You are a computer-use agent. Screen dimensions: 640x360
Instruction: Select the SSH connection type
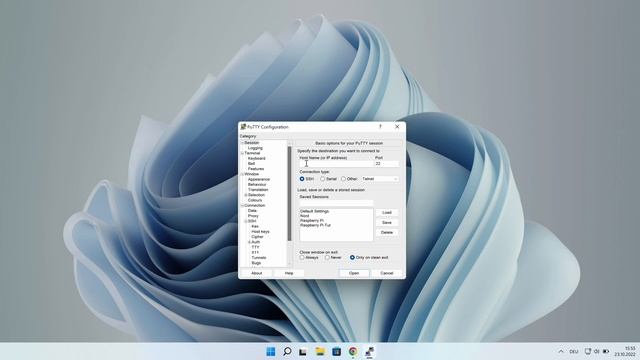pyautogui.click(x=302, y=179)
